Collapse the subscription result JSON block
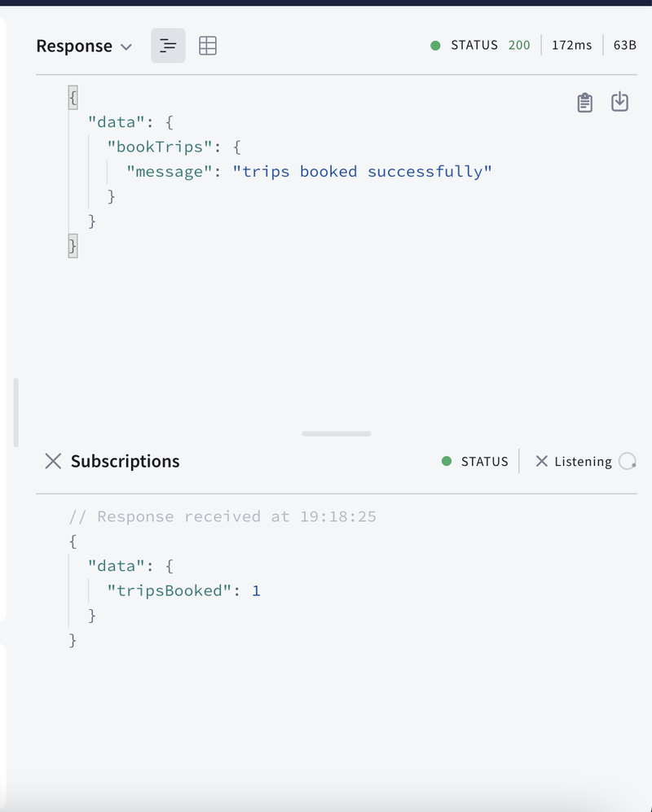The width and height of the screenshot is (652, 812). point(72,541)
